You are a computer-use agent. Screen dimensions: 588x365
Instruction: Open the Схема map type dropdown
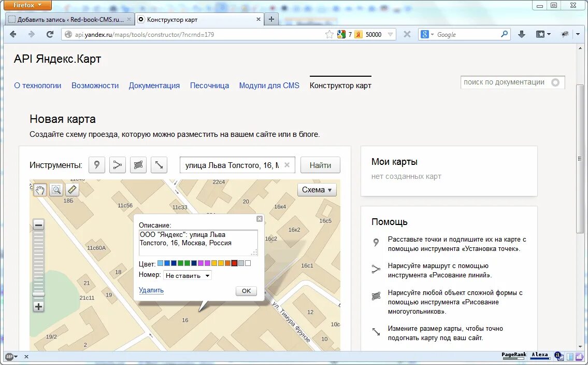[x=317, y=190]
